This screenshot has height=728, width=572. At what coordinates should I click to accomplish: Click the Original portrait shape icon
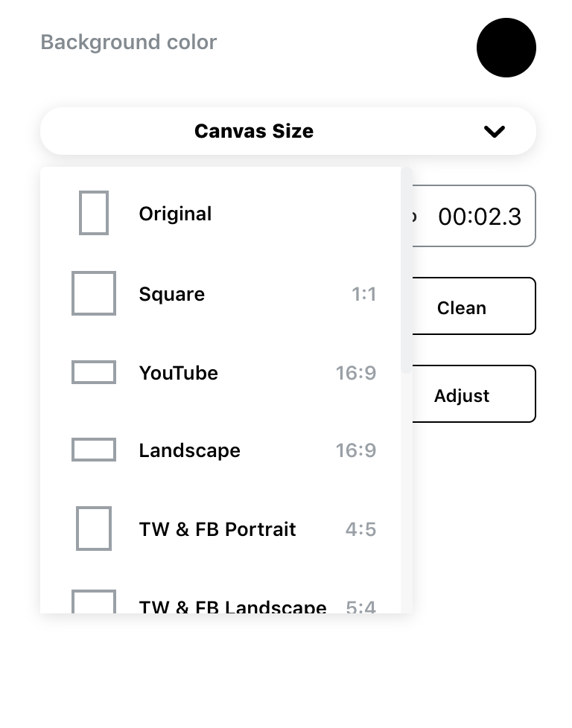click(94, 213)
